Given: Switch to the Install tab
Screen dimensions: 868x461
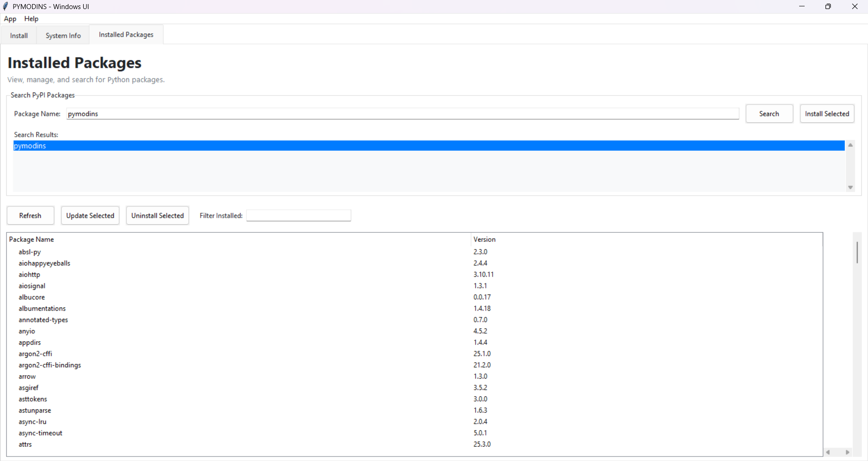Looking at the screenshot, I should click(18, 35).
